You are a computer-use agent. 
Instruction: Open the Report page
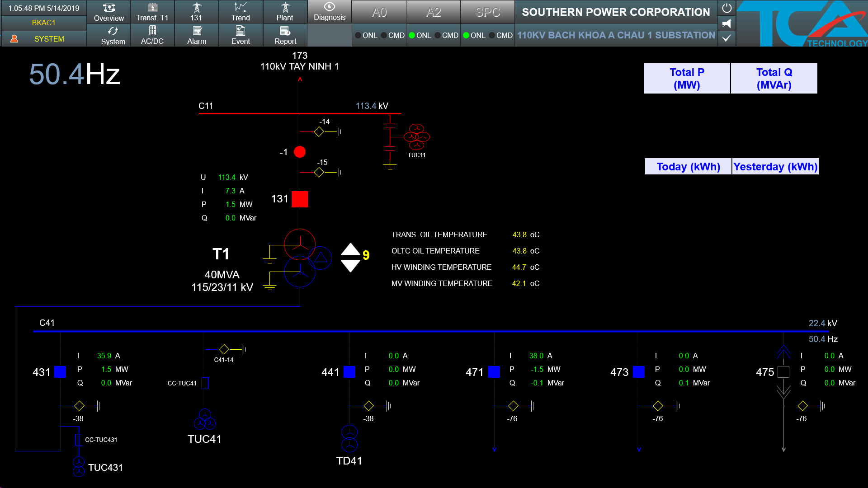285,36
